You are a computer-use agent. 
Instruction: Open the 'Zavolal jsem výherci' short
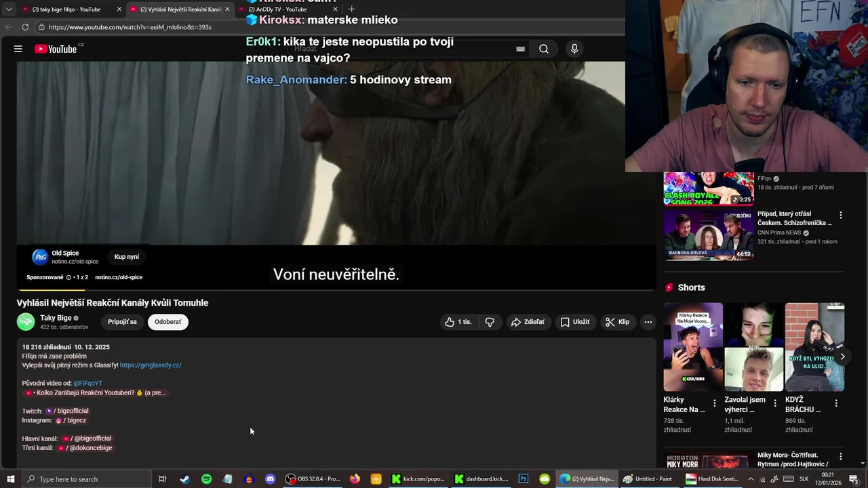click(754, 347)
